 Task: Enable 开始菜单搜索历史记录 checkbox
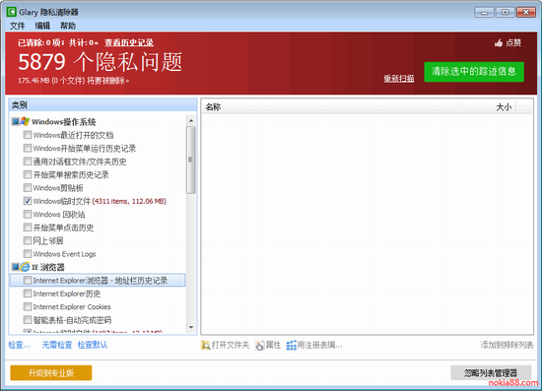28,174
